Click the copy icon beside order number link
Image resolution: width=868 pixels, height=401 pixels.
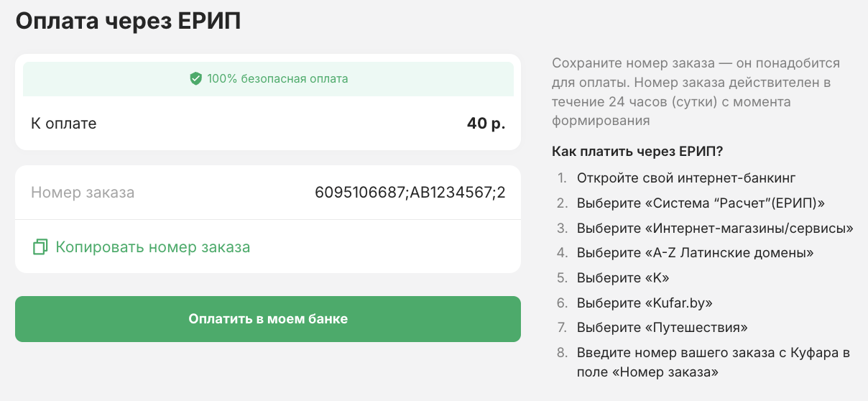(x=40, y=247)
